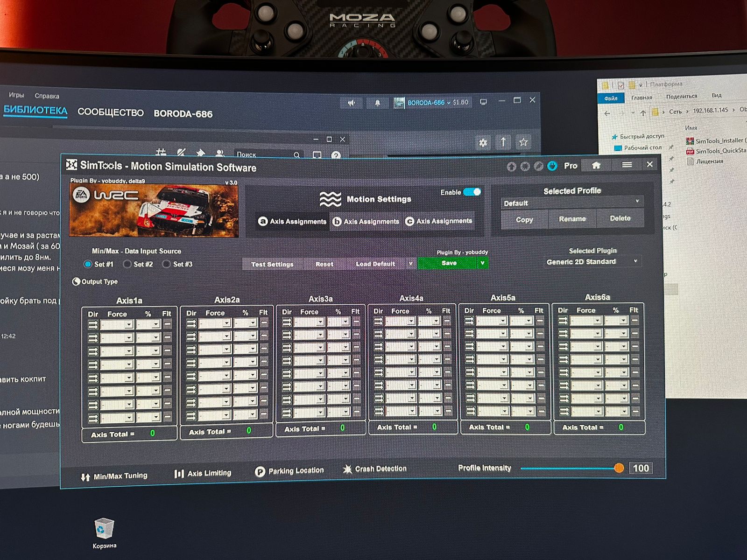The width and height of the screenshot is (747, 560).
Task: Open the SimTools hamburger menu
Action: (627, 165)
